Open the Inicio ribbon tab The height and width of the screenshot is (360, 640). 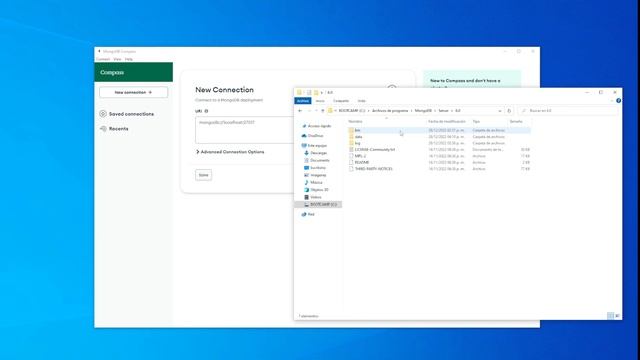pyautogui.click(x=320, y=101)
